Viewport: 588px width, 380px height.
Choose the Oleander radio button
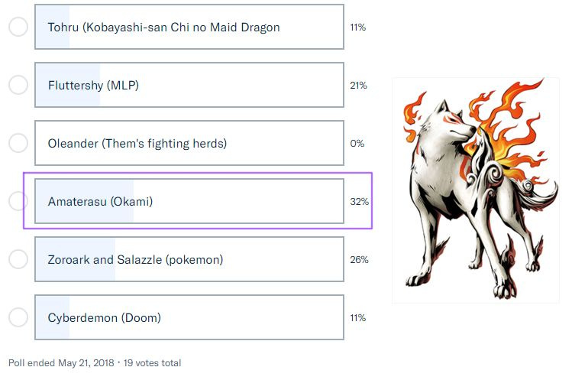tap(18, 143)
